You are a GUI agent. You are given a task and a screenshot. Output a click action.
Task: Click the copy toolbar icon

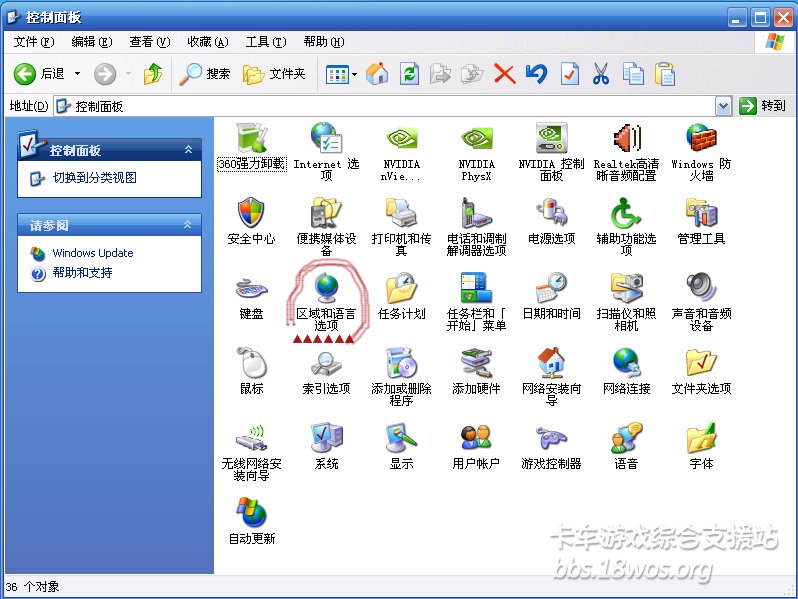633,74
